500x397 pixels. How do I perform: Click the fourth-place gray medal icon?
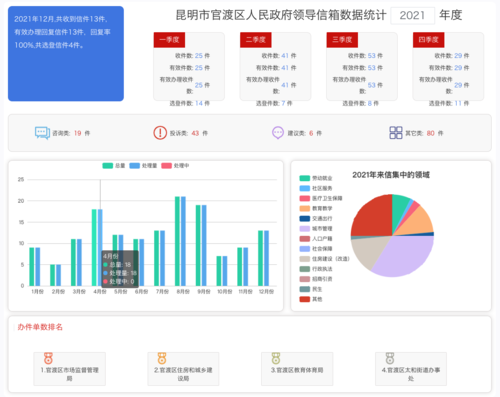(x=390, y=358)
